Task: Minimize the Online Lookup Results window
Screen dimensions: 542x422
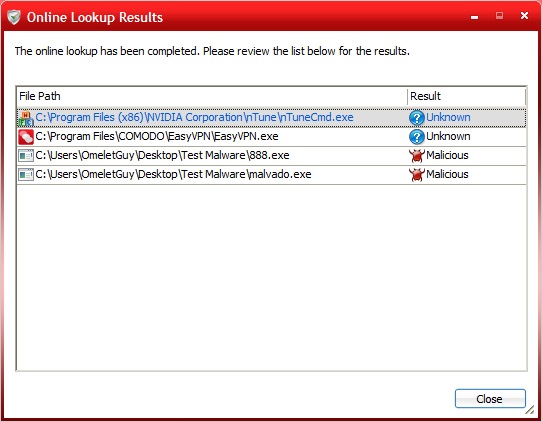Action: (x=475, y=17)
